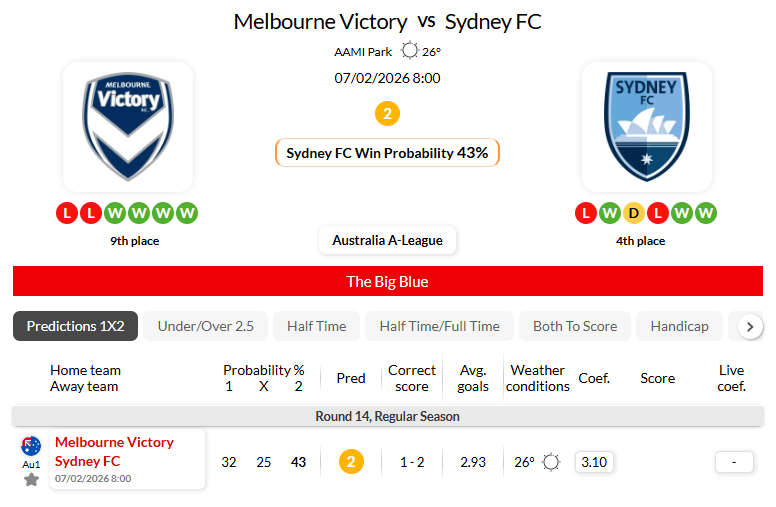Open the Half Time tab
The width and height of the screenshot is (776, 507).
(316, 326)
